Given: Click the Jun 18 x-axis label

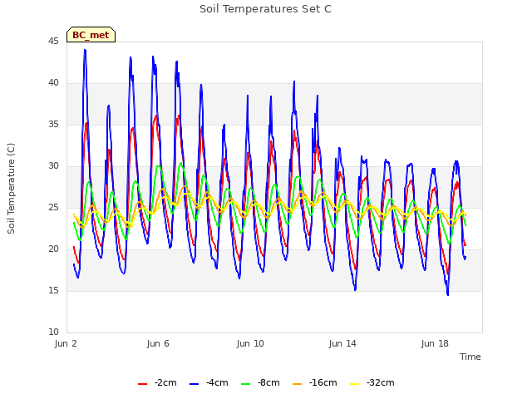Looking at the screenshot, I should click(435, 343).
